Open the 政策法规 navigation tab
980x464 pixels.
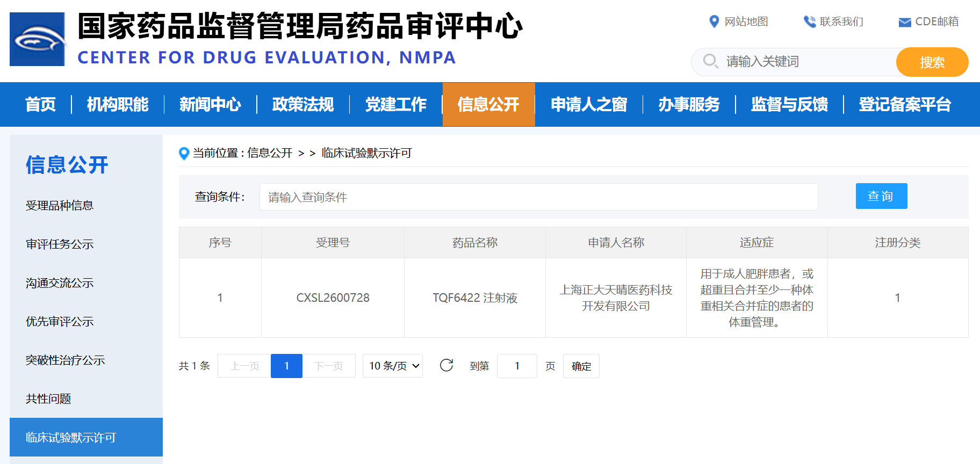pos(303,104)
